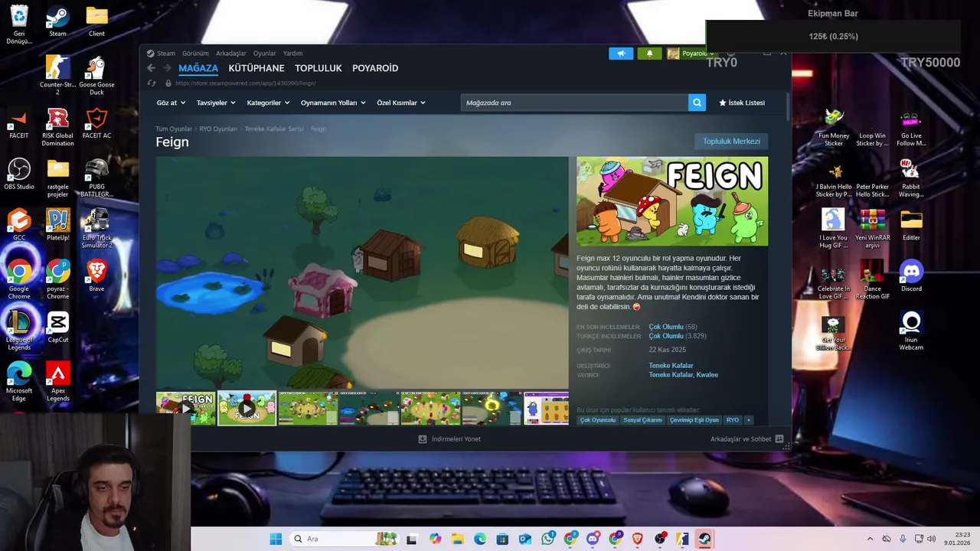Open Discord desktop shortcut
This screenshot has height=551, width=980.
pyautogui.click(x=911, y=276)
